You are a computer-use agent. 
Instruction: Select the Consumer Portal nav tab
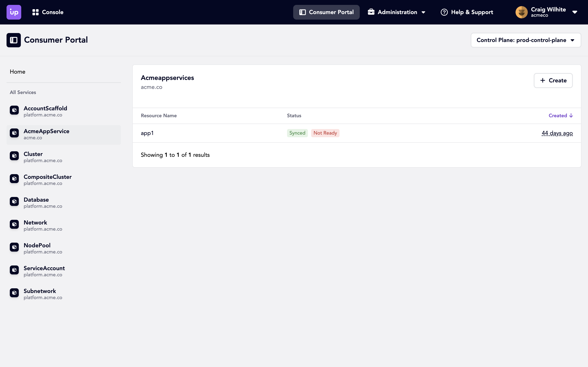coord(326,12)
